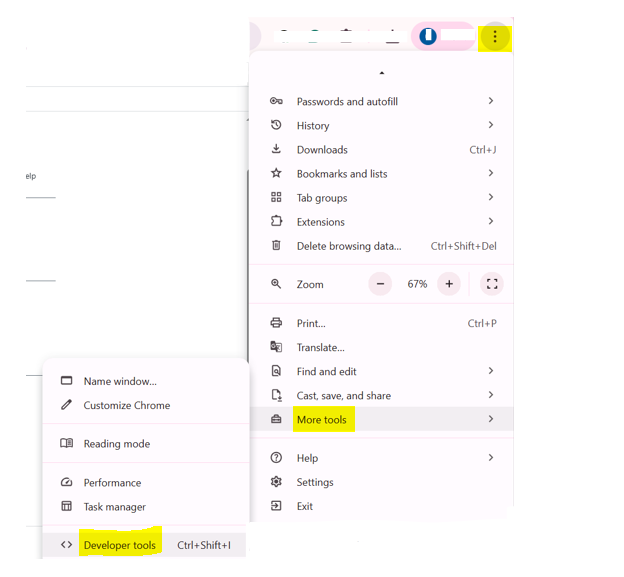Click the Developer tools code brackets icon
Image resolution: width=624 pixels, height=577 pixels.
point(67,545)
